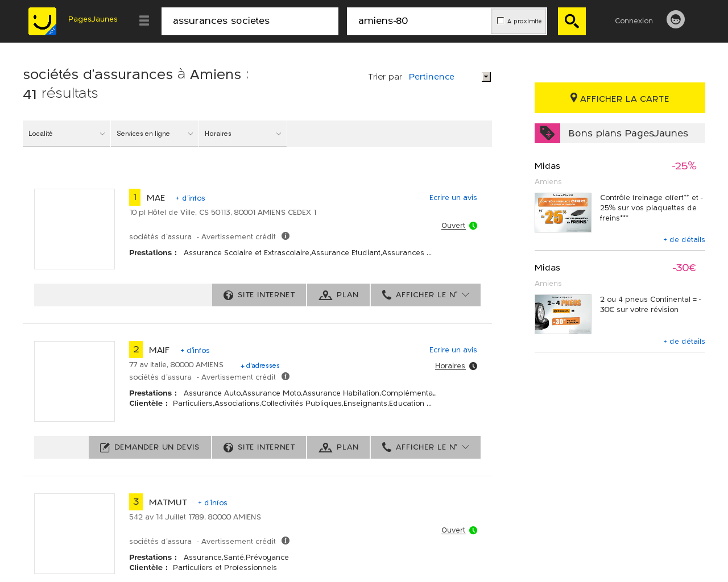Click MAIF DEMANDER UN DEVIS button
The image size is (728, 582).
[x=150, y=447]
